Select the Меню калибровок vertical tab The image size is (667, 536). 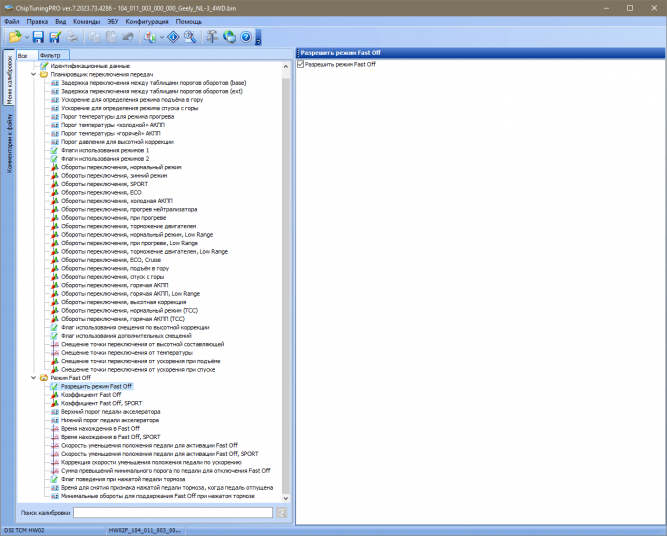click(9, 80)
